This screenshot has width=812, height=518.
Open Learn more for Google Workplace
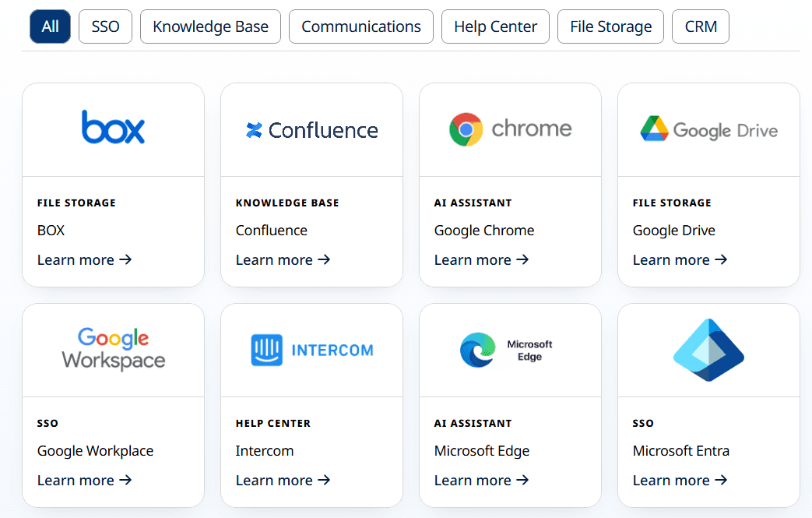pos(84,480)
